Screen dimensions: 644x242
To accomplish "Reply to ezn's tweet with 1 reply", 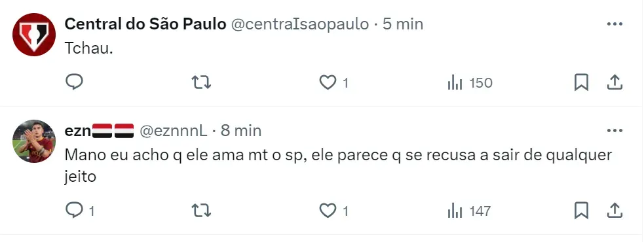I will 80,211.
